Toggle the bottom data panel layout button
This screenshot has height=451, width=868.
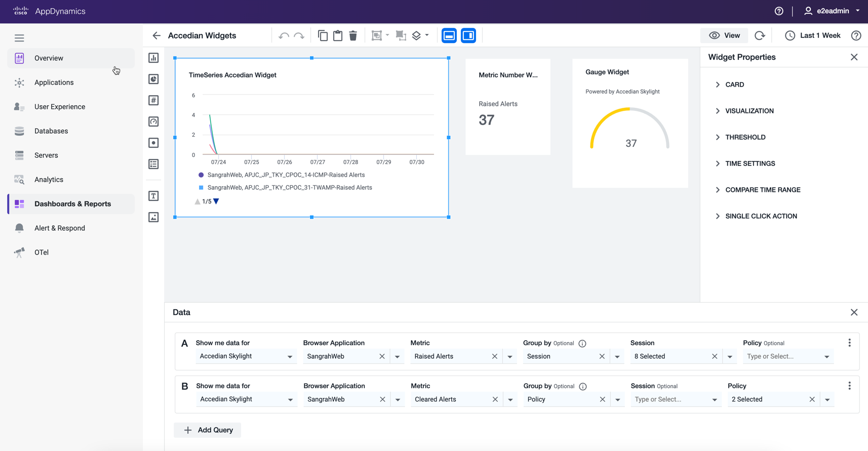(x=449, y=35)
